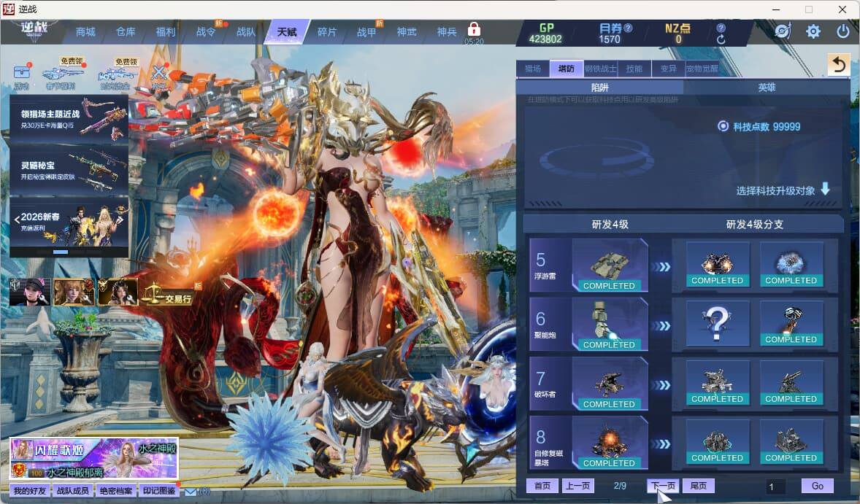The width and height of the screenshot is (860, 504).
Task: Open the mail envelope icon
Action: pyautogui.click(x=191, y=492)
